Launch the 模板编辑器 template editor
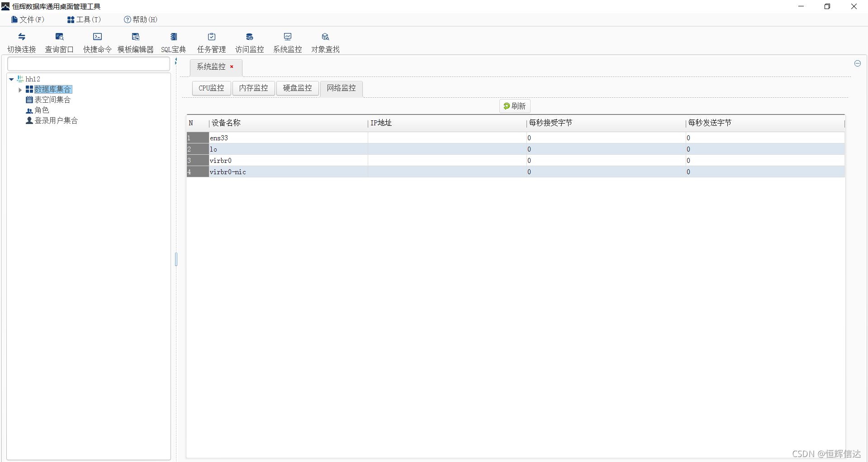Screen dimensions: 868x462 click(x=135, y=43)
